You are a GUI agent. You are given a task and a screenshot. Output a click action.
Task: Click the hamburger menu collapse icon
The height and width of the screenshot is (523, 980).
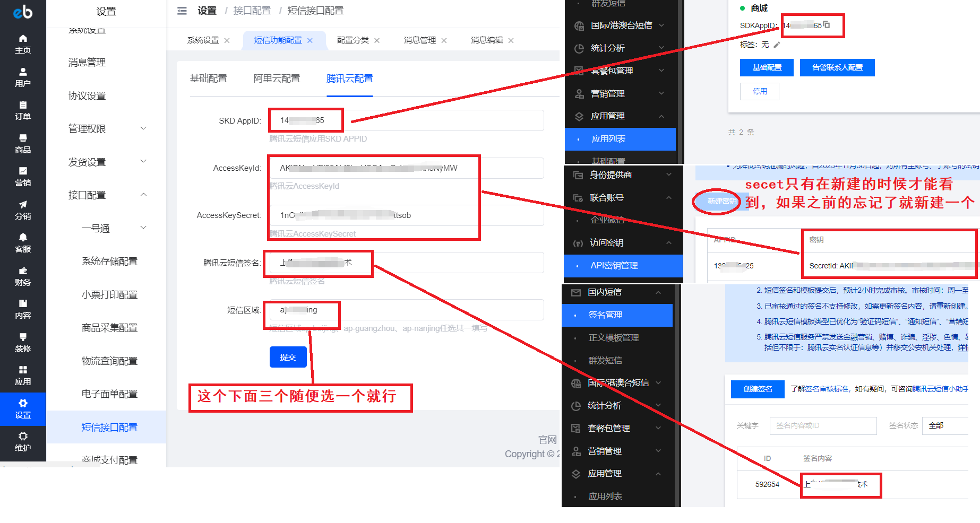click(x=182, y=11)
